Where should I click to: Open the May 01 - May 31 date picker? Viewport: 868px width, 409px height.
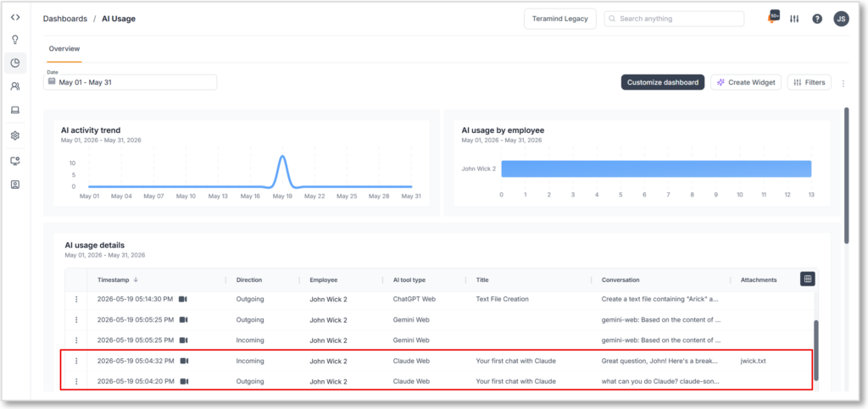[130, 82]
